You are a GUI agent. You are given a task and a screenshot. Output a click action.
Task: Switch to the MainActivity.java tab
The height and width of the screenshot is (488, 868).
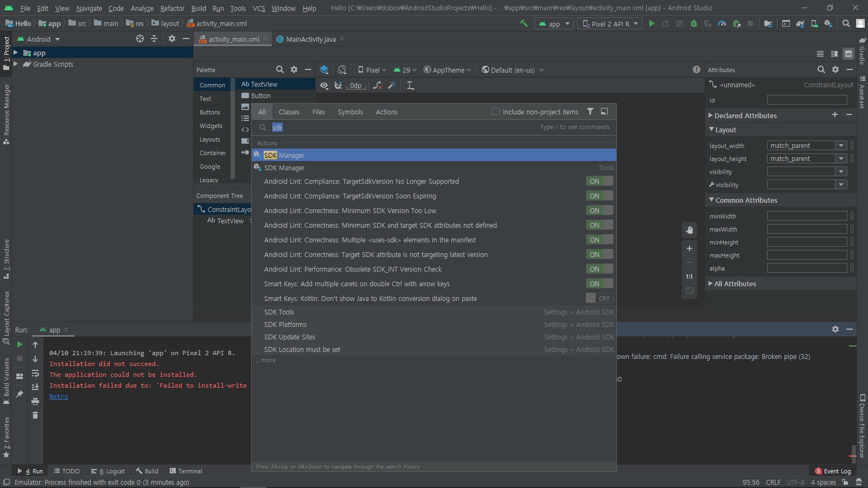click(x=310, y=38)
